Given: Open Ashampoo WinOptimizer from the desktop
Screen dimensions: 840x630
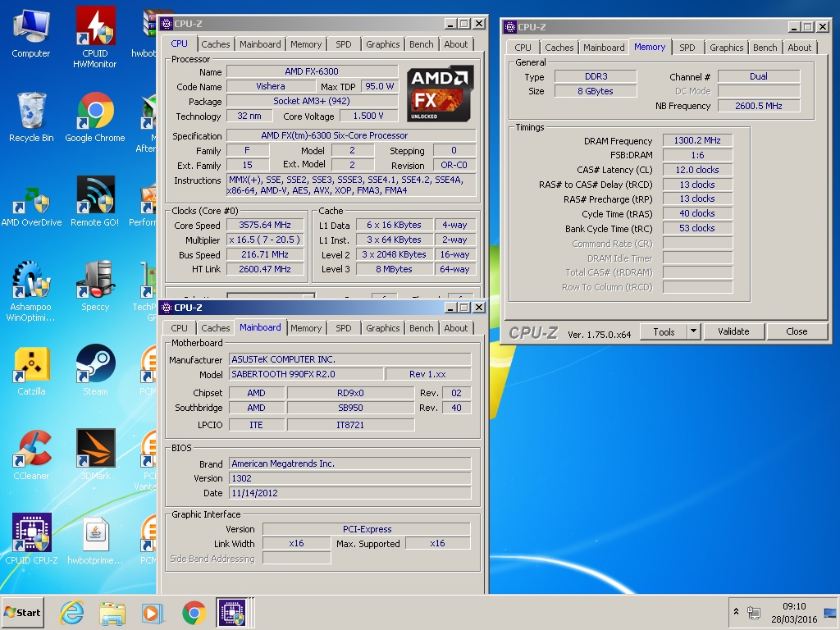Looking at the screenshot, I should click(x=31, y=290).
